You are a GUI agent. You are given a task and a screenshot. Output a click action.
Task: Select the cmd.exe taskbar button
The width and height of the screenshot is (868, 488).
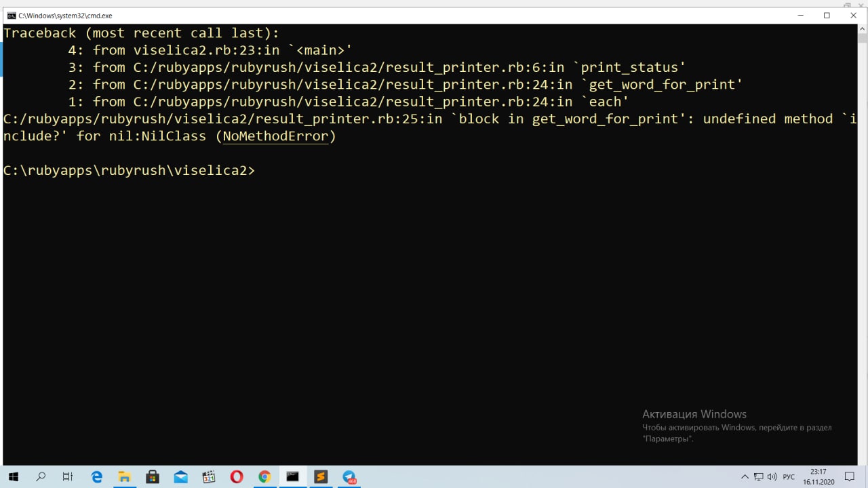[292, 476]
